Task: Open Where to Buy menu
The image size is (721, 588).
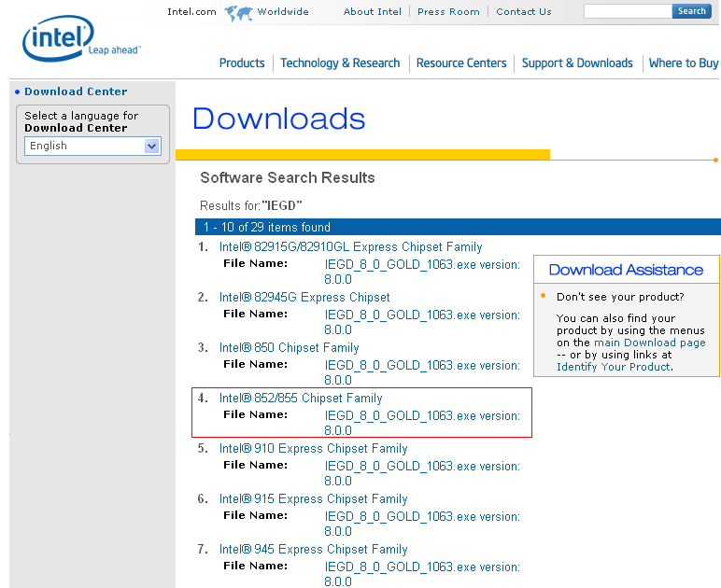Action: pyautogui.click(x=684, y=63)
